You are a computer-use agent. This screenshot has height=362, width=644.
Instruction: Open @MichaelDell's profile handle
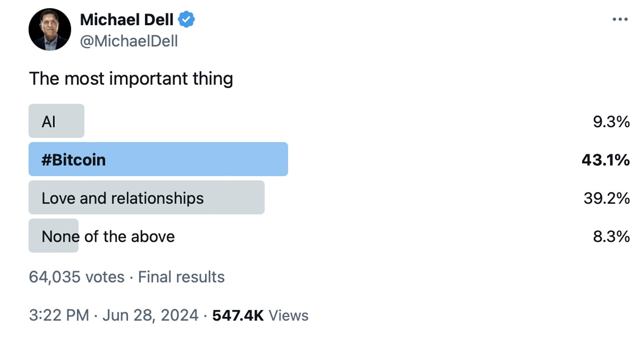pos(129,41)
